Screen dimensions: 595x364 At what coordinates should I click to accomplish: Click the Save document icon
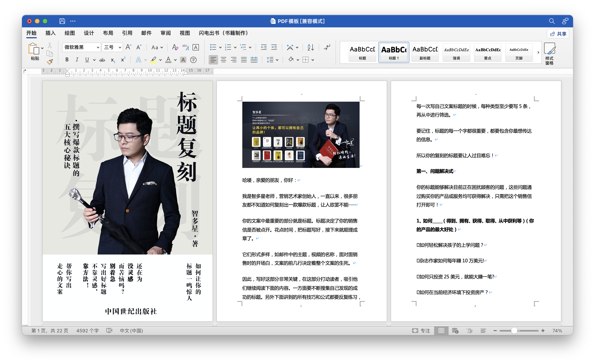[x=62, y=21]
